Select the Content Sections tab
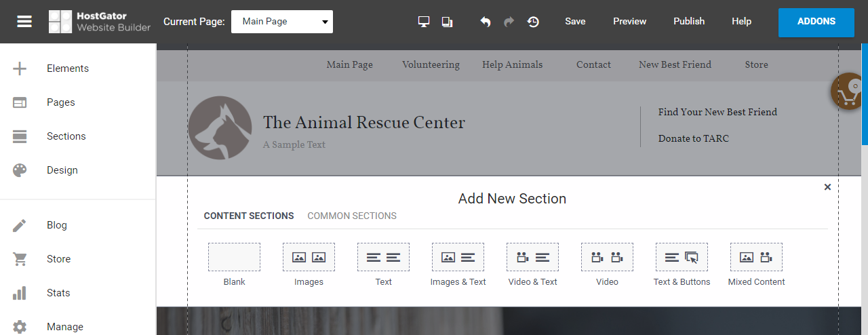 [x=249, y=216]
